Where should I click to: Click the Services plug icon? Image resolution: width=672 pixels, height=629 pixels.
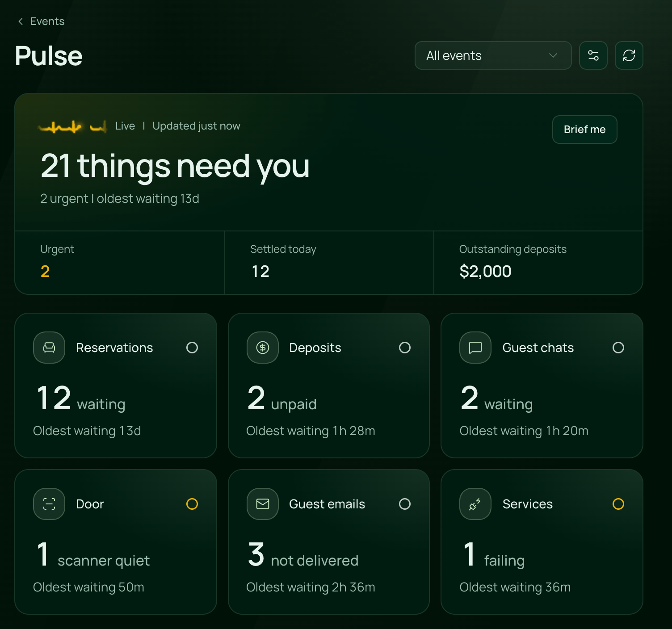click(475, 504)
